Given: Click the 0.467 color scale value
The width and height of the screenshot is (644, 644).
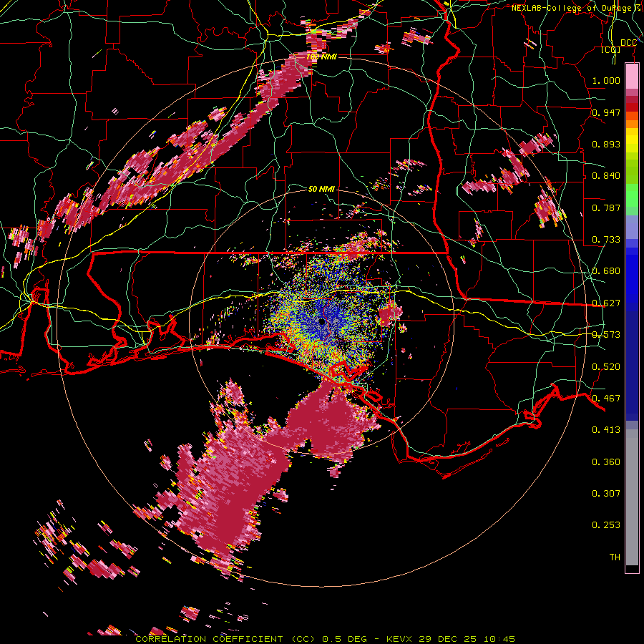Looking at the screenshot, I should [x=606, y=399].
